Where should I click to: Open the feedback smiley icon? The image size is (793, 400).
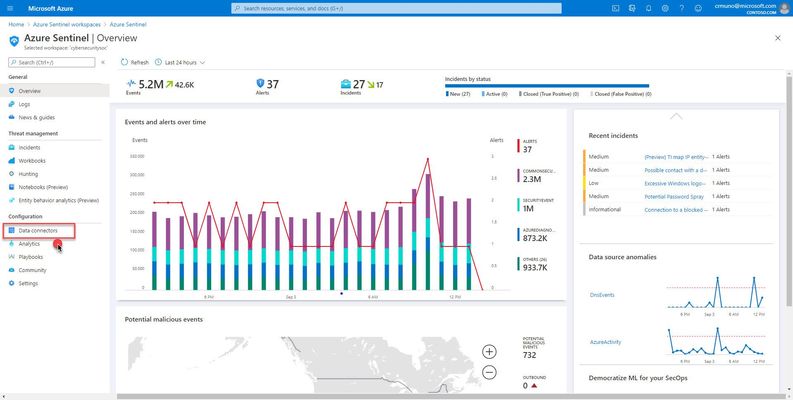(698, 8)
